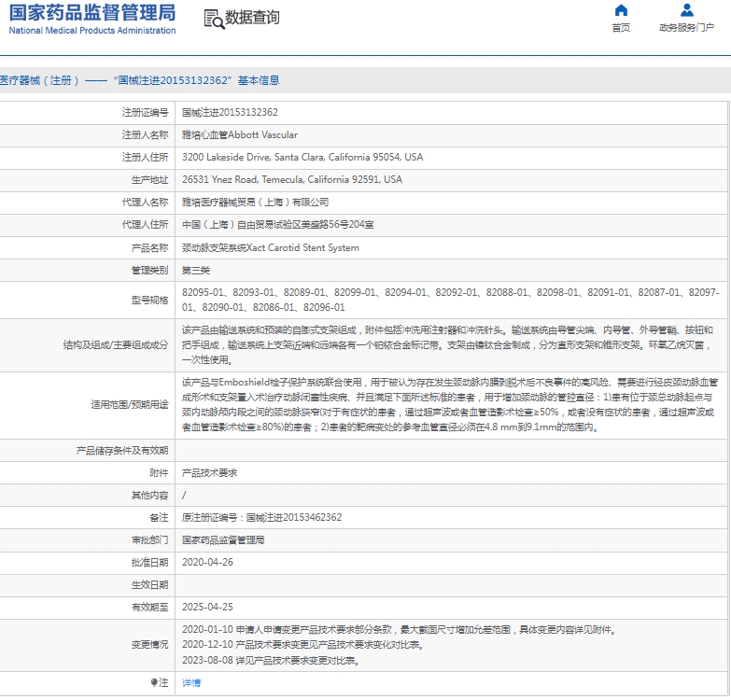
Task: Click the 适用范围/预期用途 label
Action: click(130, 404)
